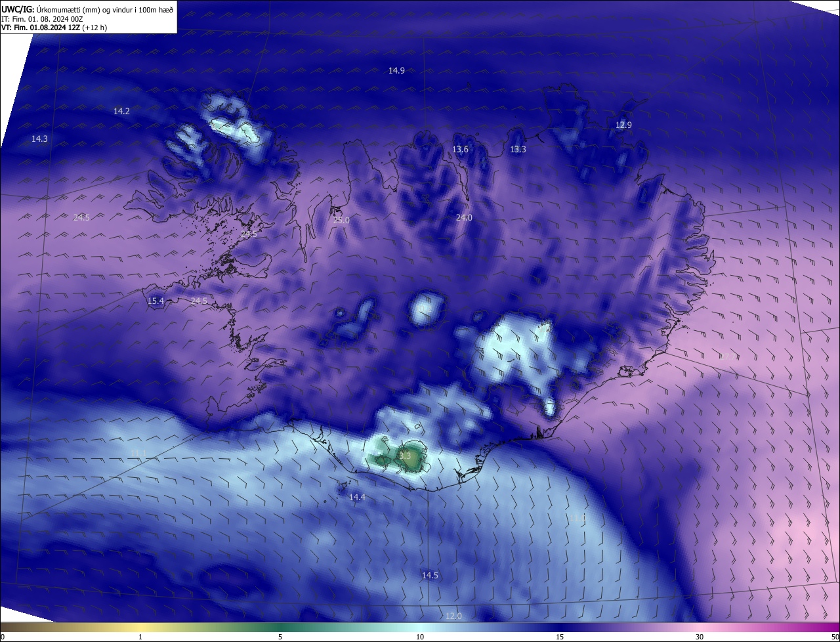Click the 24.5 label over the western ocean

pos(81,217)
